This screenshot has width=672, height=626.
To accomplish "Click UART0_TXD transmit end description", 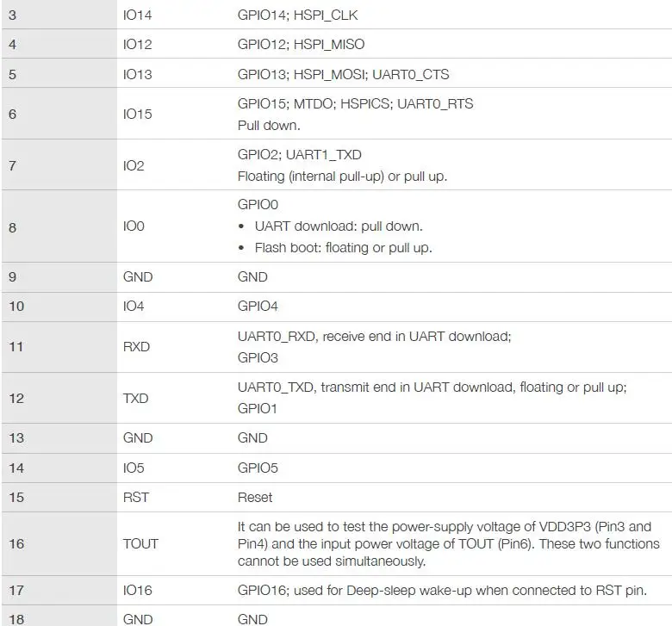I will point(432,387).
